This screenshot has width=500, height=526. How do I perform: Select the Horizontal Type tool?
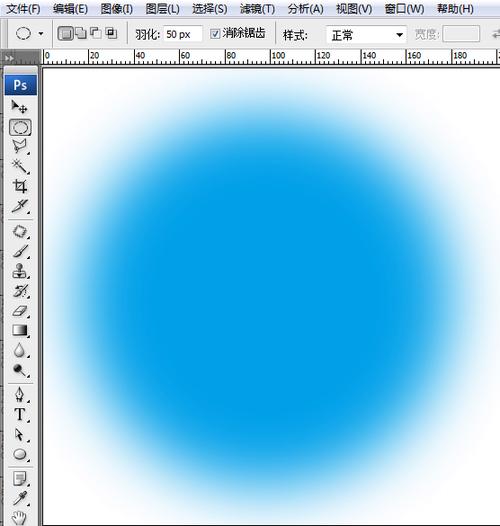[19, 415]
